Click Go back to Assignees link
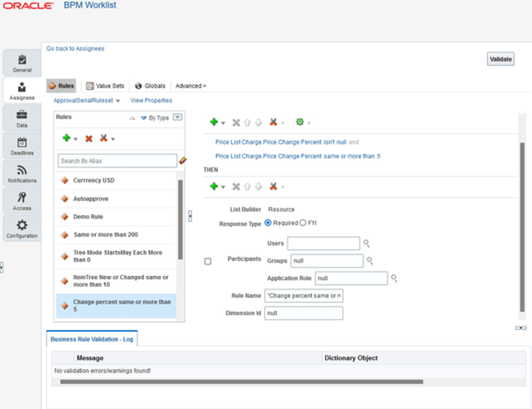 click(x=75, y=48)
